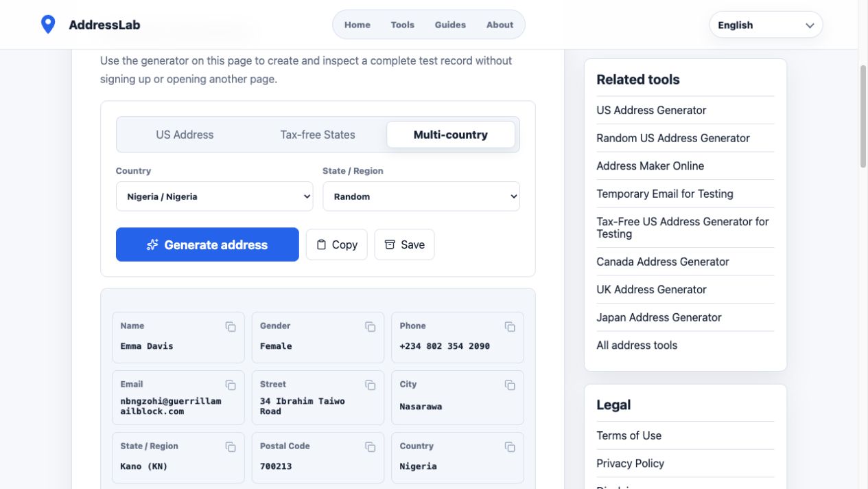Click the Generate address button
This screenshot has width=868, height=489.
click(207, 244)
